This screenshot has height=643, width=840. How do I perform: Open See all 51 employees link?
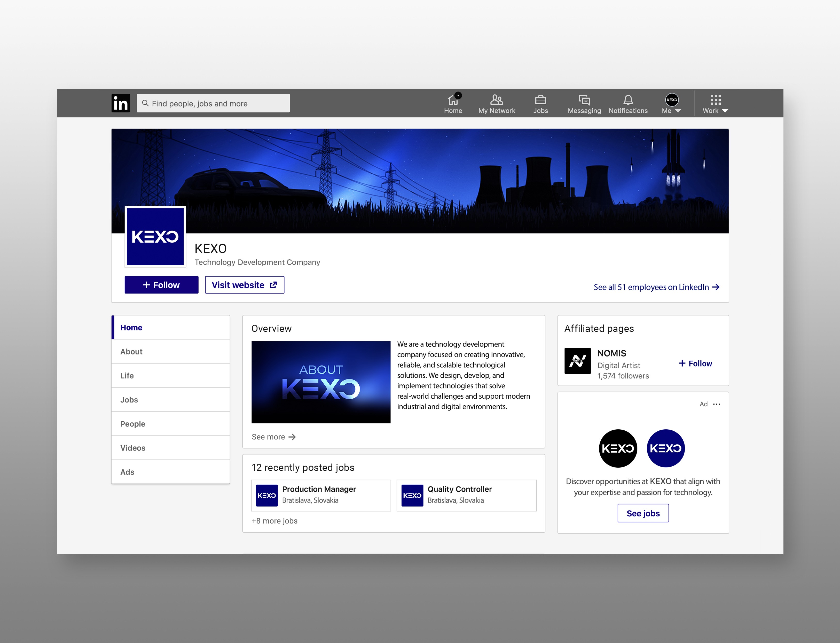click(x=656, y=287)
